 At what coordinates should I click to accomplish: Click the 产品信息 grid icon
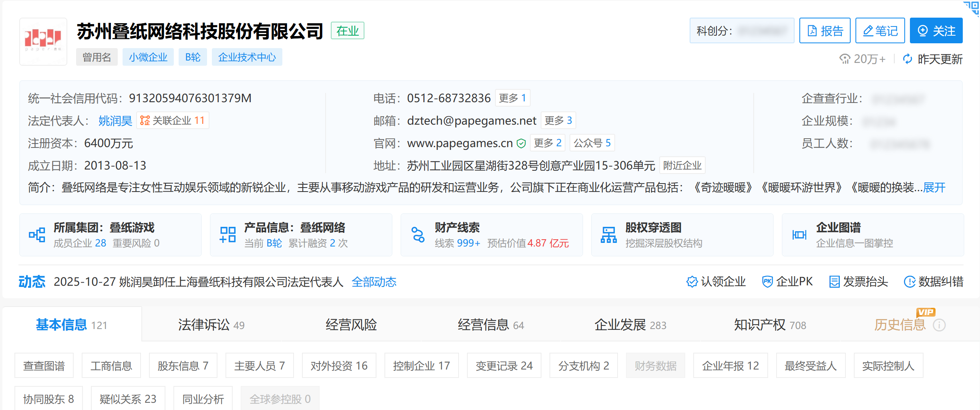(227, 235)
